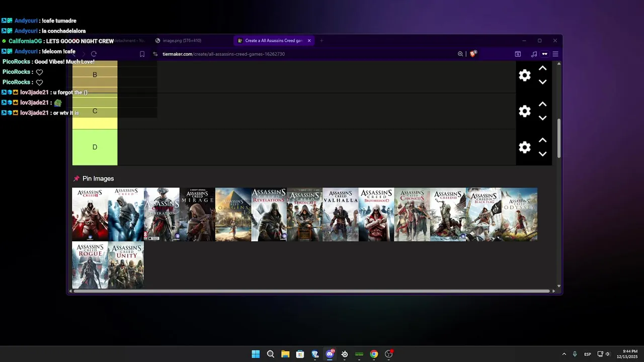Bookmark the current page
The height and width of the screenshot is (362, 644).
(142, 54)
